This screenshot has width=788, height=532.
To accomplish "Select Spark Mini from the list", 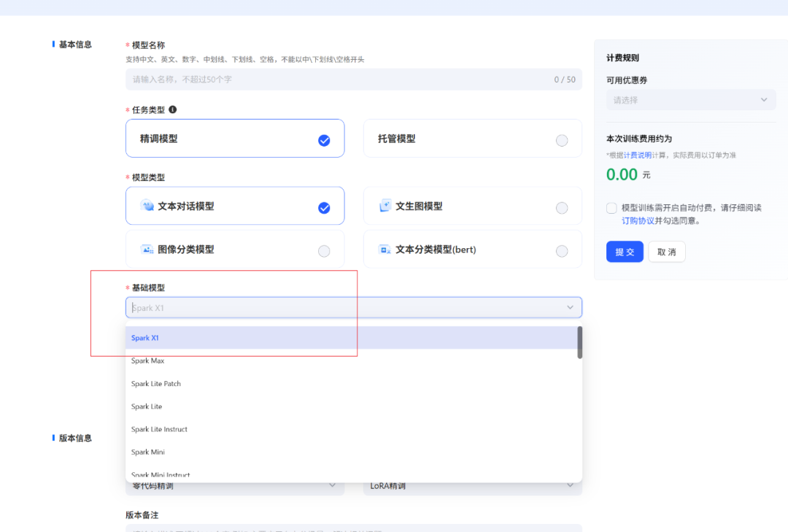I will tap(351, 452).
